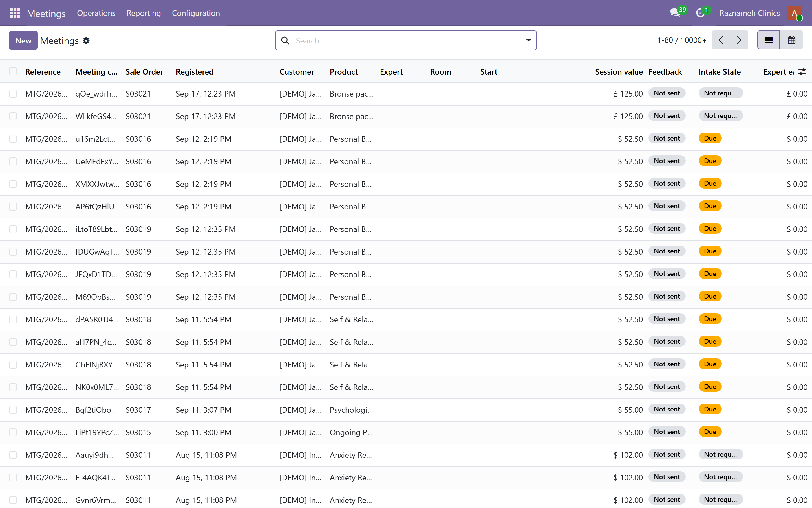Screen dimensions: 812x508
Task: Click the user avatar icon
Action: pos(795,13)
